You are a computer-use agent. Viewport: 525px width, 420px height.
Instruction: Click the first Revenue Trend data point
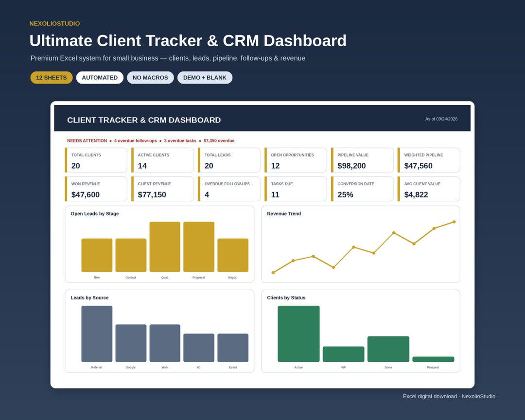pyautogui.click(x=273, y=273)
